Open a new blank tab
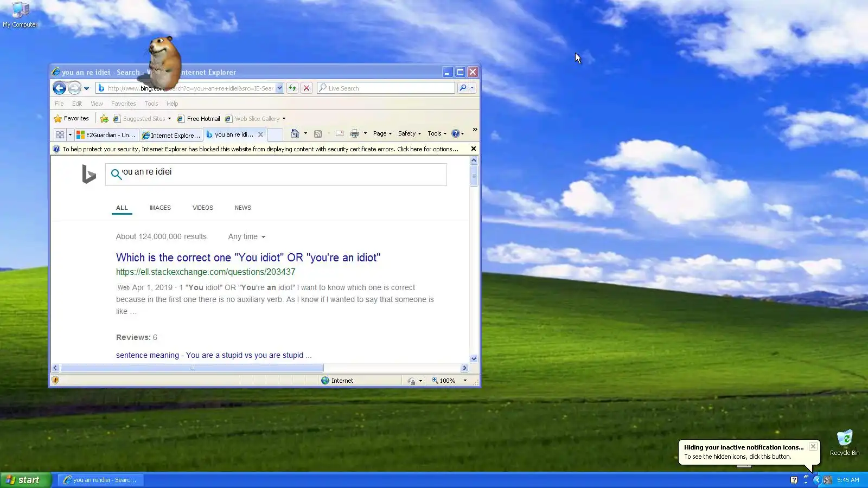This screenshot has height=488, width=868. [x=275, y=134]
